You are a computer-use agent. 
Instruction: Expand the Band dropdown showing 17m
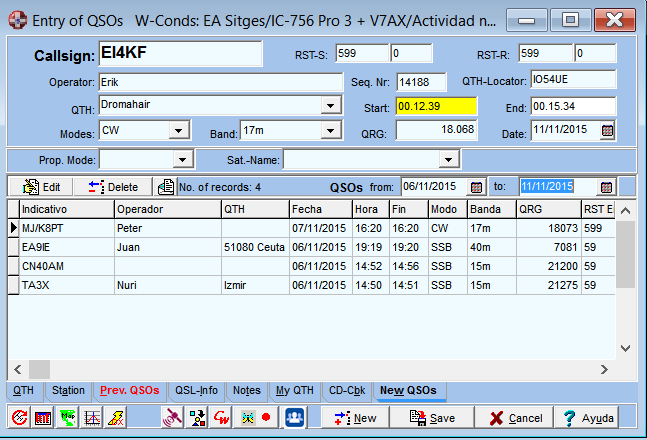click(x=331, y=130)
